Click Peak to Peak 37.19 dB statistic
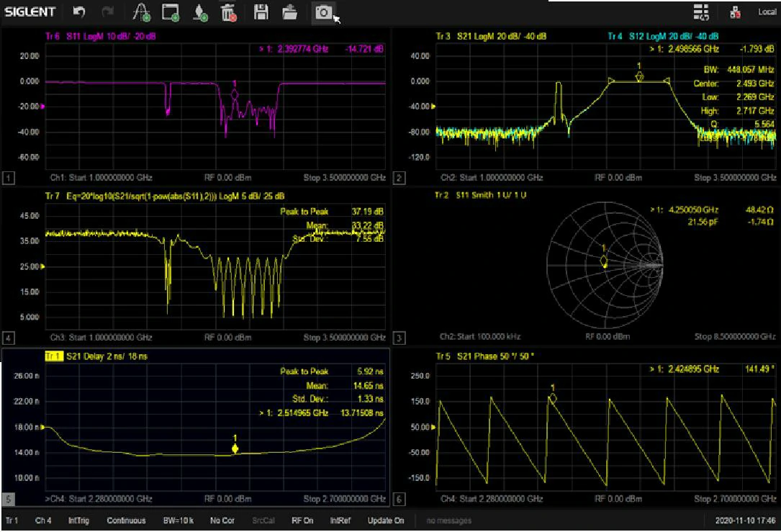 click(x=332, y=212)
